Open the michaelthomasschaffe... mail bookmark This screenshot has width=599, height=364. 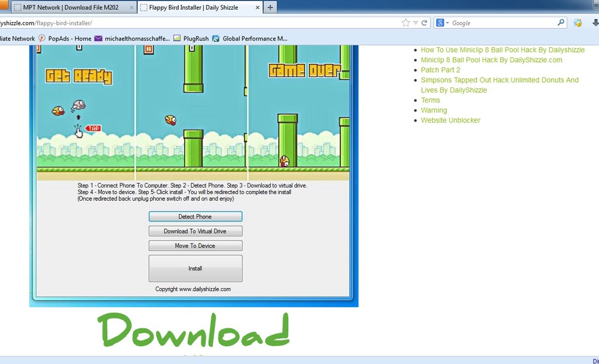coord(133,38)
